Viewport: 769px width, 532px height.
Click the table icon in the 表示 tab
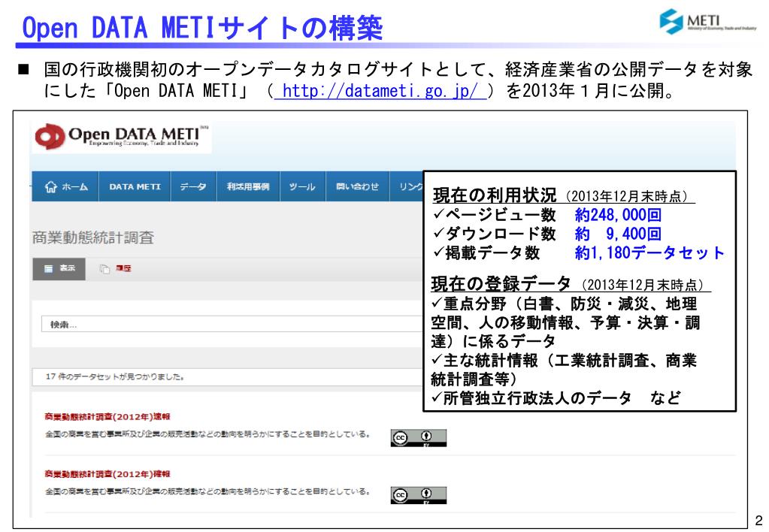(49, 269)
